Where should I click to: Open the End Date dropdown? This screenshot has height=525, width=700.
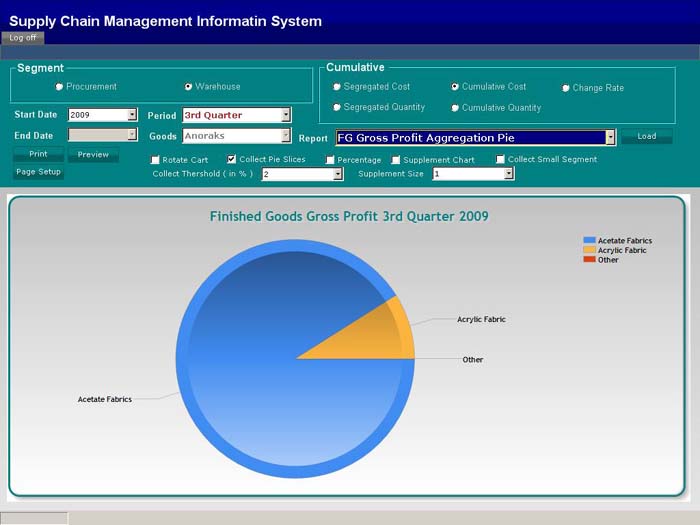pyautogui.click(x=132, y=134)
